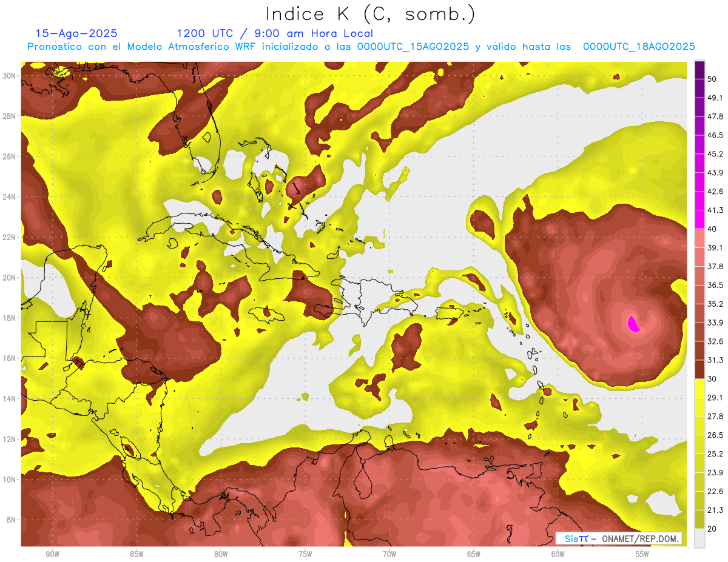Click the "16N" latitude label

click(x=10, y=358)
